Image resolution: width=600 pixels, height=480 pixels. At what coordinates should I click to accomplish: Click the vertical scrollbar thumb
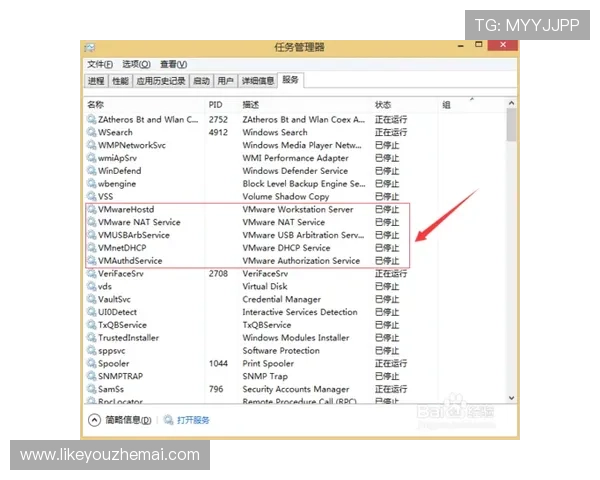click(511, 124)
